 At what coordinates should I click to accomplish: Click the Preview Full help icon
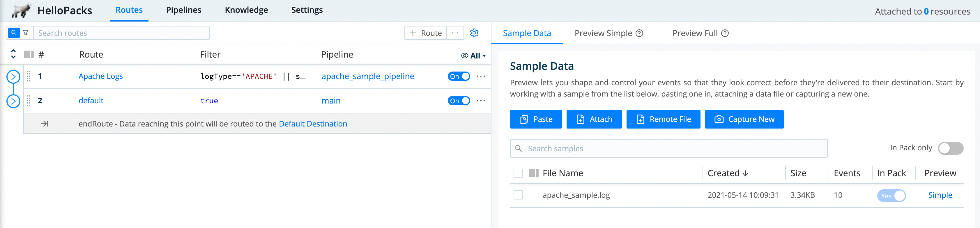click(x=725, y=33)
